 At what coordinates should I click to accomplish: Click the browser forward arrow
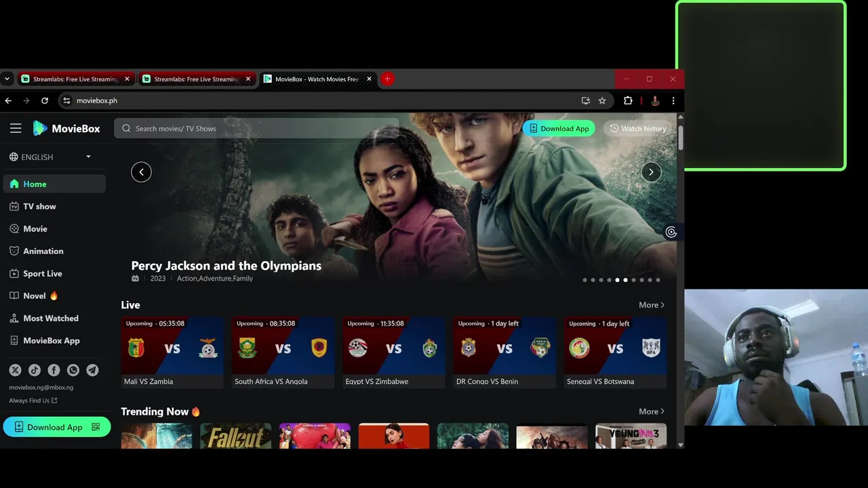pyautogui.click(x=26, y=100)
